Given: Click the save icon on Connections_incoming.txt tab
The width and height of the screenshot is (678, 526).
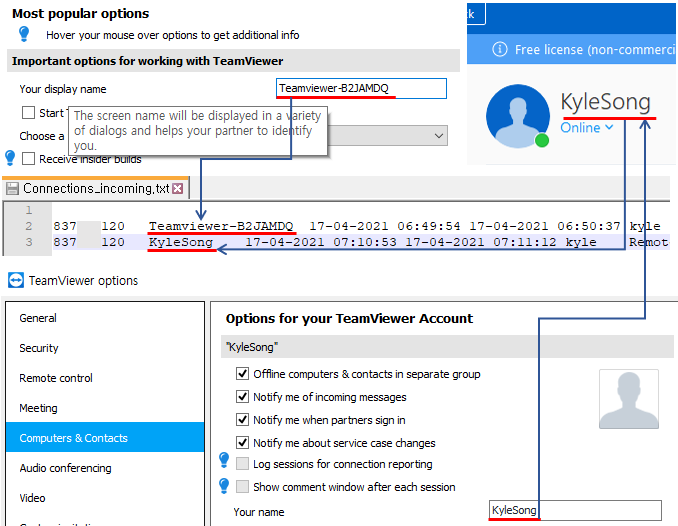Looking at the screenshot, I should [12, 189].
